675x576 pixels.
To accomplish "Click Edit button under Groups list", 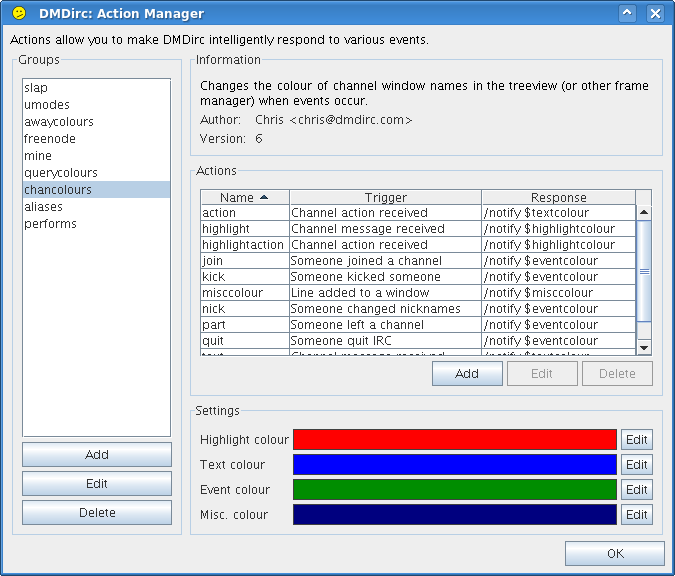I will pyautogui.click(x=97, y=483).
